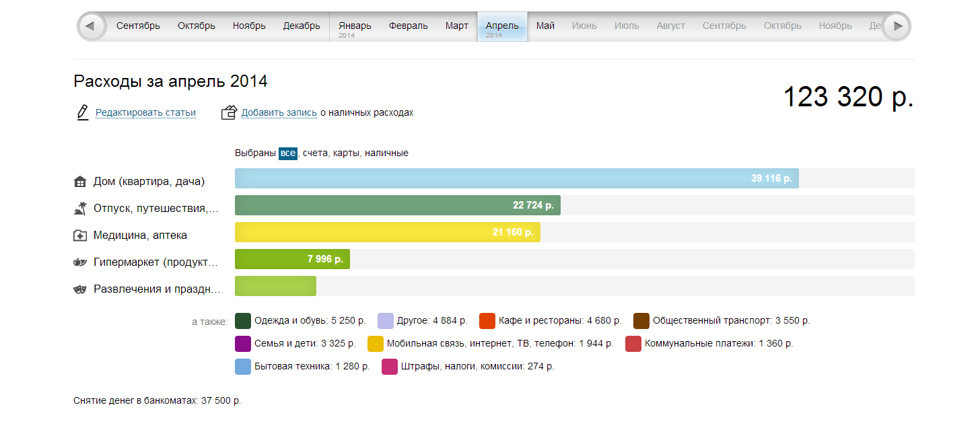The width and height of the screenshot is (980, 434).
Task: Click the theater masks icon for Развлечения
Action: click(80, 289)
